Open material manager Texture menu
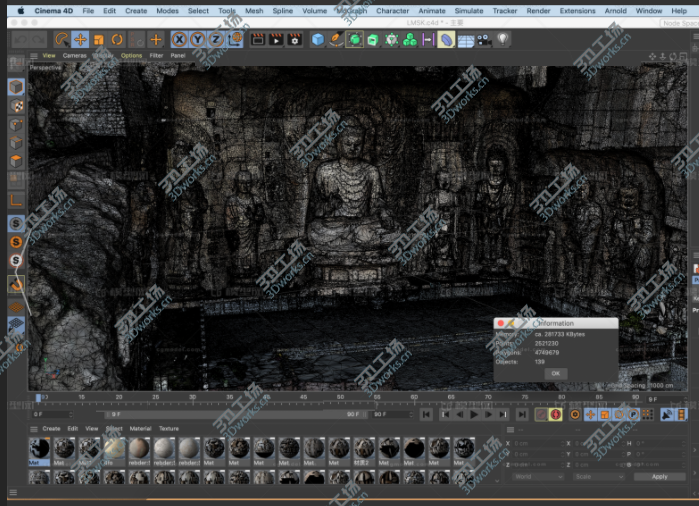699x506 pixels. click(169, 428)
